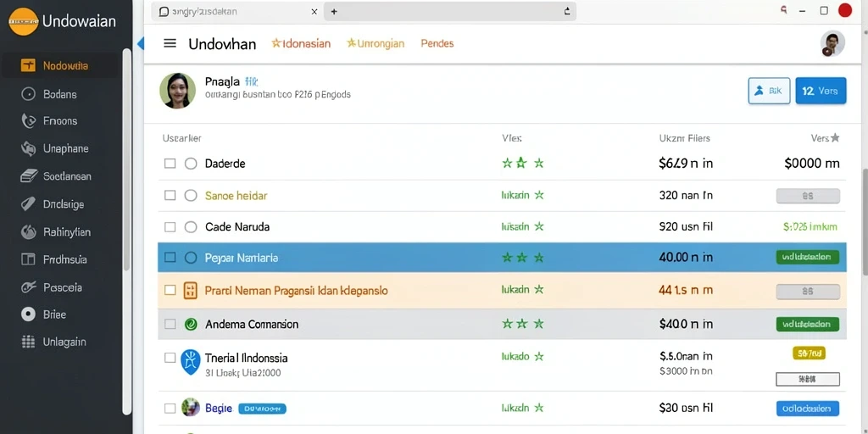The height and width of the screenshot is (434, 868).
Task: Click the Fnoons sidebar icon
Action: coord(28,120)
